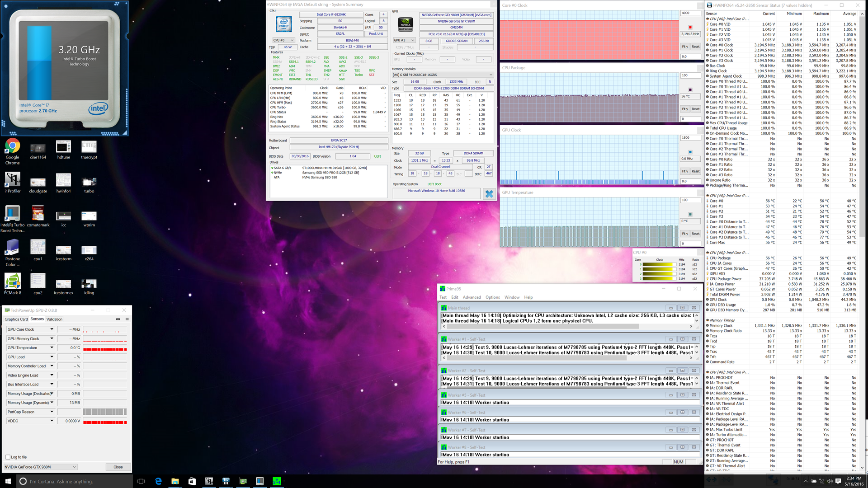
Task: Open GPU Temperature sensor dropdown
Action: tap(52, 347)
